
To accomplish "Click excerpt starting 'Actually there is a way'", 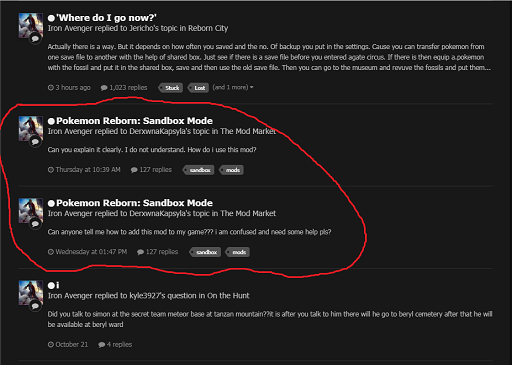I will click(x=269, y=57).
